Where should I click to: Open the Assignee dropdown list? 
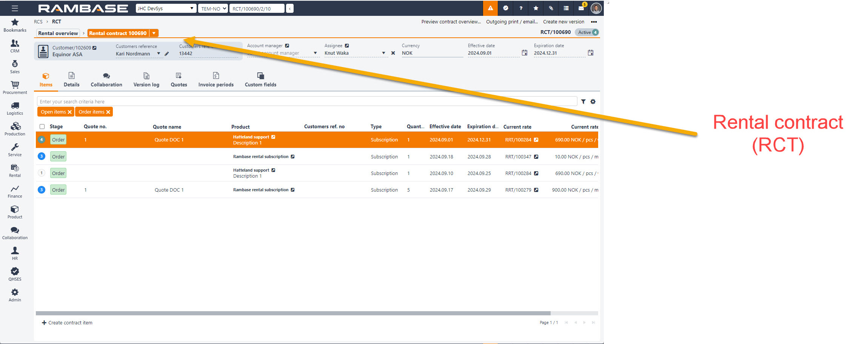click(383, 53)
